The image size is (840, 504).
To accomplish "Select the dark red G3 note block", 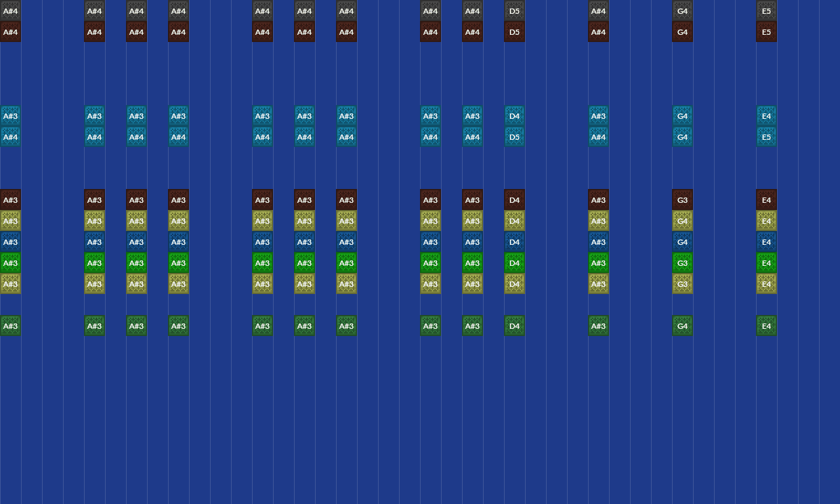I will coord(682,199).
